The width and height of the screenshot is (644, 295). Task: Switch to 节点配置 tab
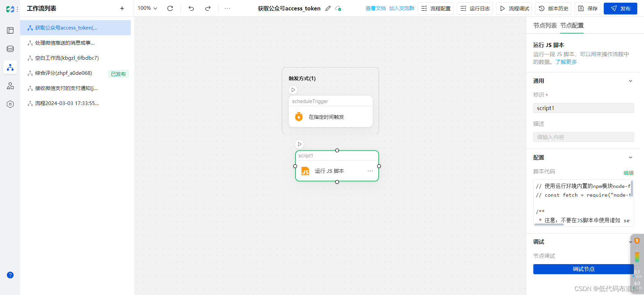(x=572, y=26)
